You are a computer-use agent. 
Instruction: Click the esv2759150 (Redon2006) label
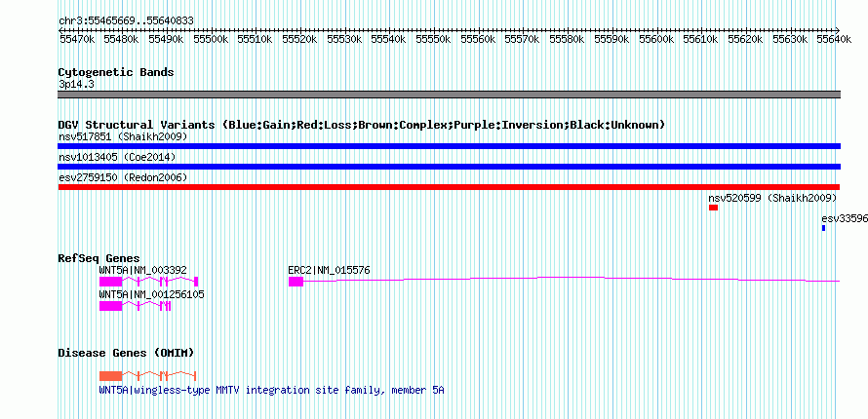point(124,177)
